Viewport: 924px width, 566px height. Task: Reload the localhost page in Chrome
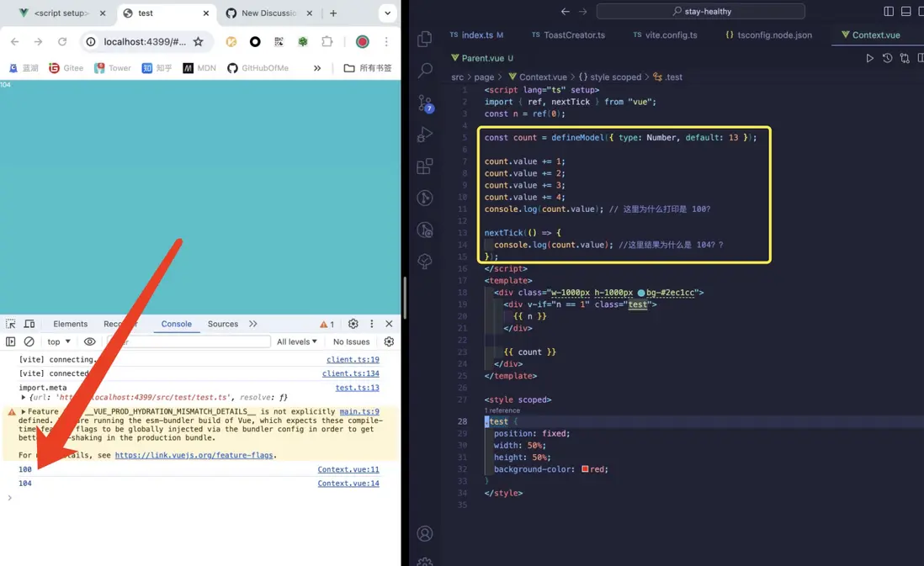pos(62,42)
